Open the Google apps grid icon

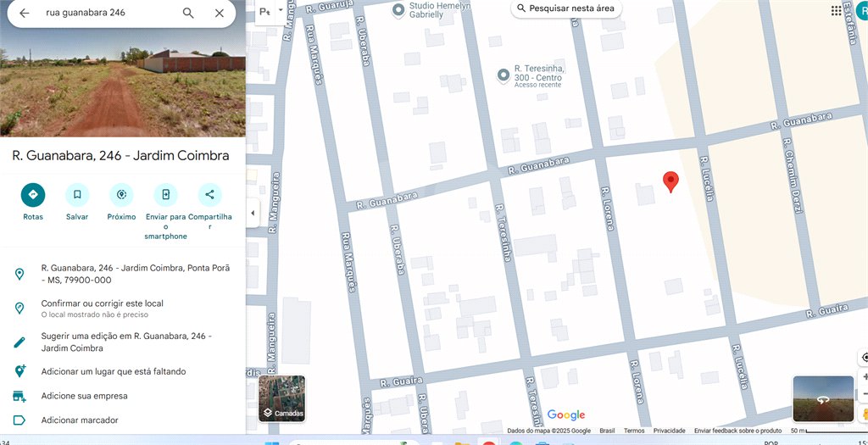(837, 10)
